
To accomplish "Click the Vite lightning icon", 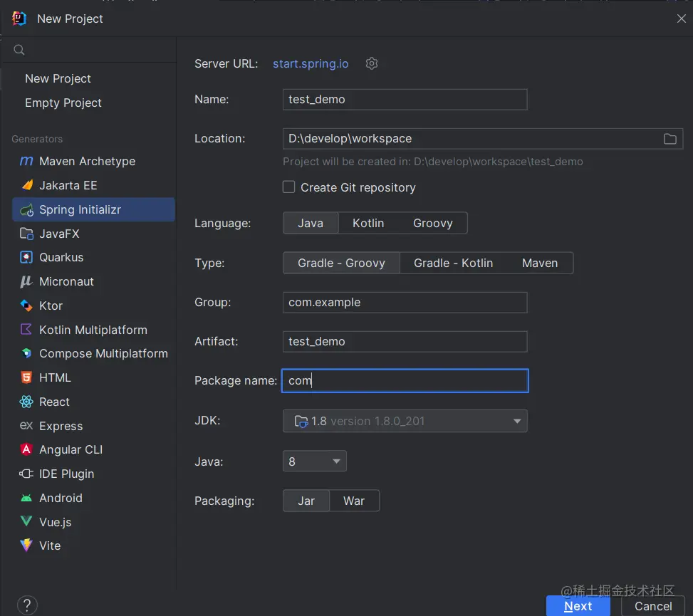I will point(26,545).
